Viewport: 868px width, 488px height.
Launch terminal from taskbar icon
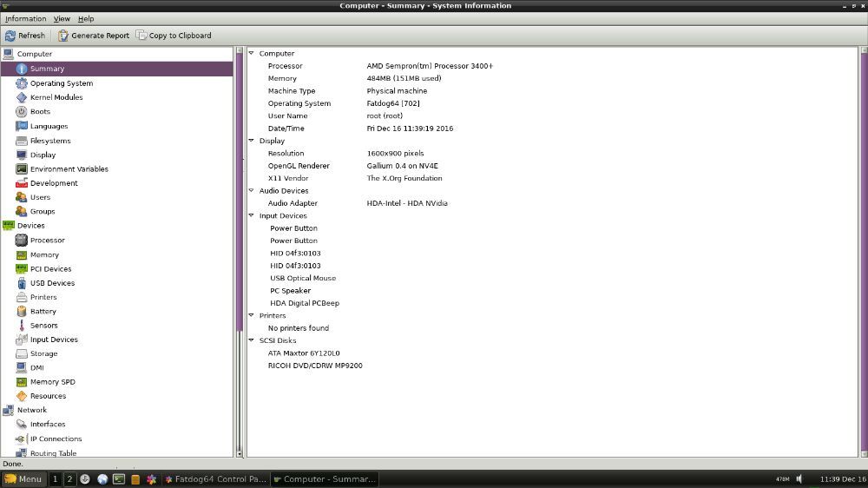click(x=118, y=479)
